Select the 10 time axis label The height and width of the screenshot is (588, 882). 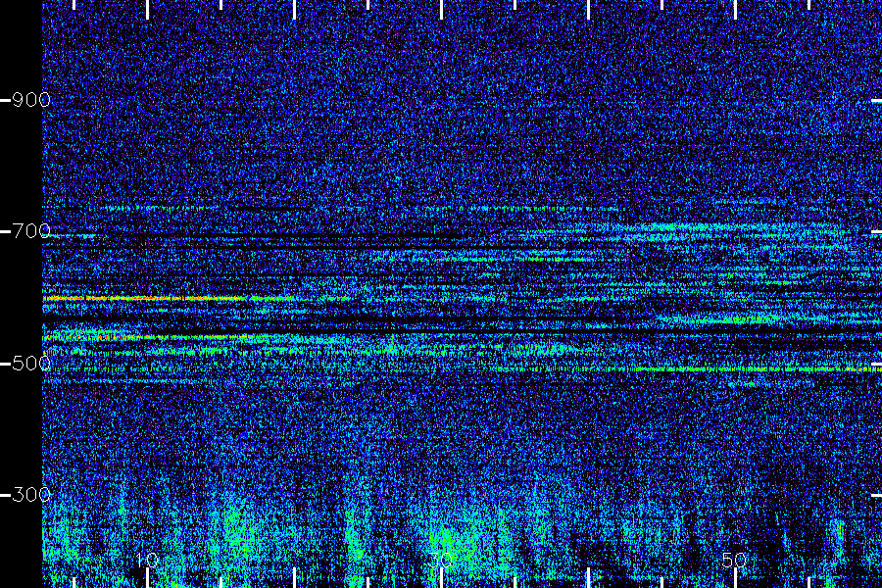coord(147,560)
